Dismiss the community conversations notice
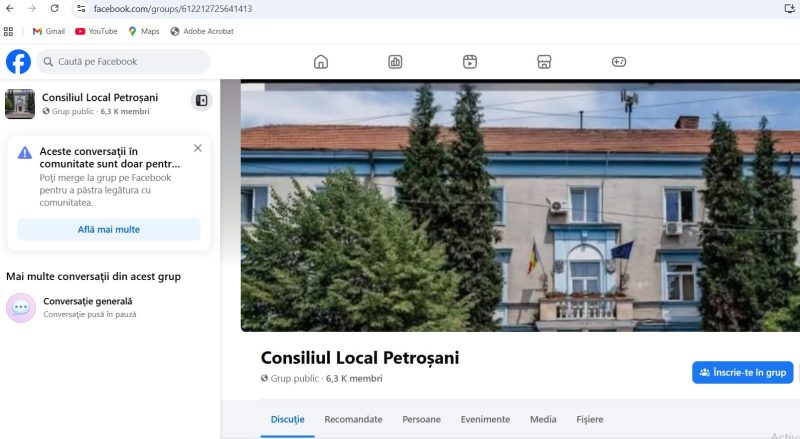Viewport: 800px width, 439px height. click(197, 148)
